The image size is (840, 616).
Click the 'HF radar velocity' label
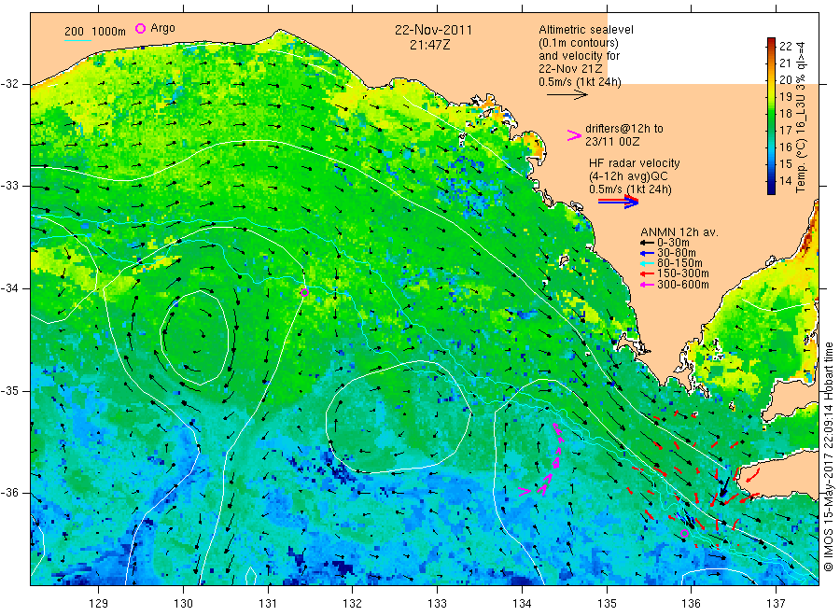[635, 162]
